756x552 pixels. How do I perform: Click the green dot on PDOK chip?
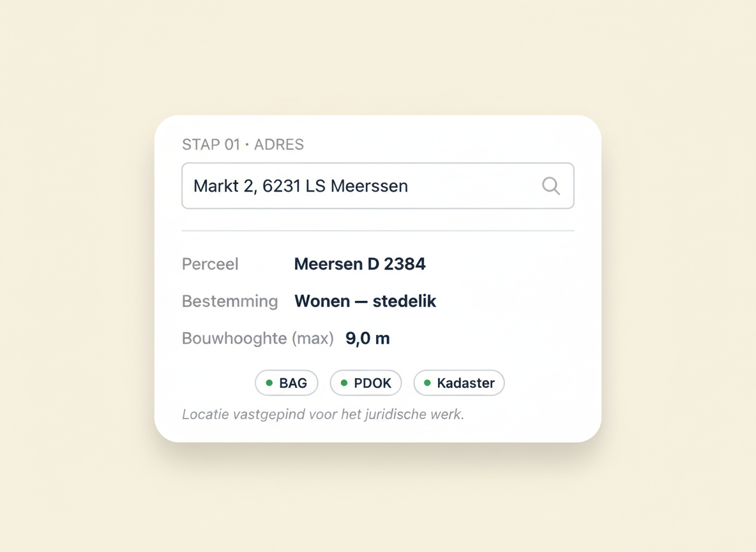344,383
